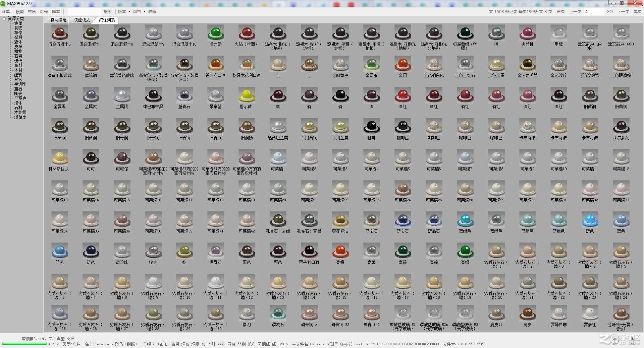This screenshot has width=644, height=348.
Task: Click the 警示黄 yellow material sphere
Action: click(x=247, y=95)
